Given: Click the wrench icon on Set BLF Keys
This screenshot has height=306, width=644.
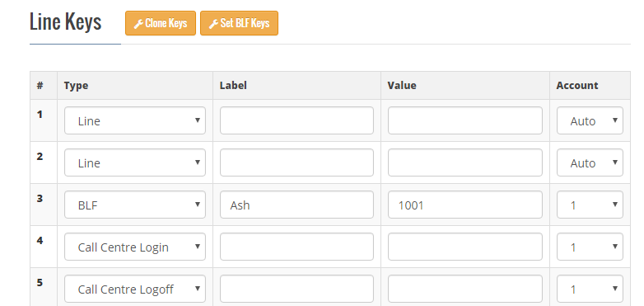Looking at the screenshot, I should click(x=213, y=24).
